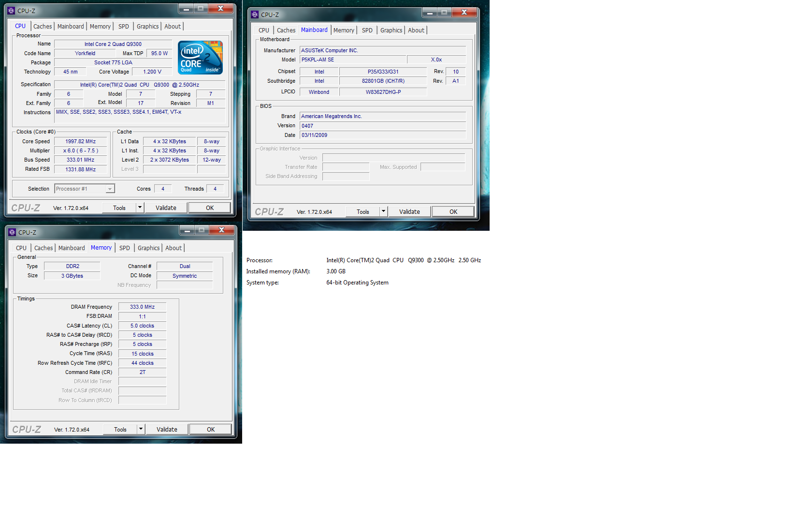Click the Manufacturer field 'ASUSTeK Computer INC.'
Viewport: 812px width, 508px height.
(x=383, y=50)
